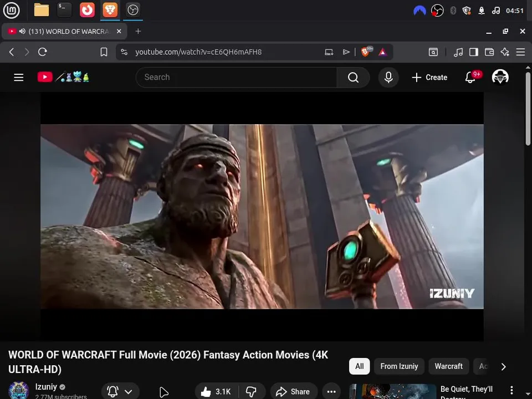532x399 pixels.
Task: Select the All filter chip
Action: [359, 366]
